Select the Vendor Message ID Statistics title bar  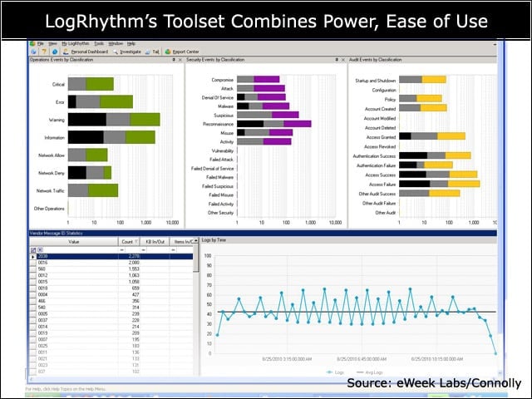[x=263, y=233]
